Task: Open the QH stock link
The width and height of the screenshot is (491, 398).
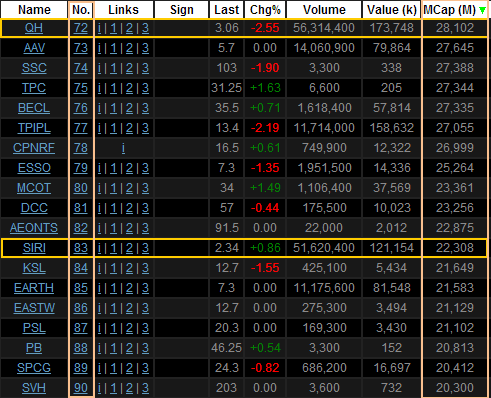Action: click(34, 28)
